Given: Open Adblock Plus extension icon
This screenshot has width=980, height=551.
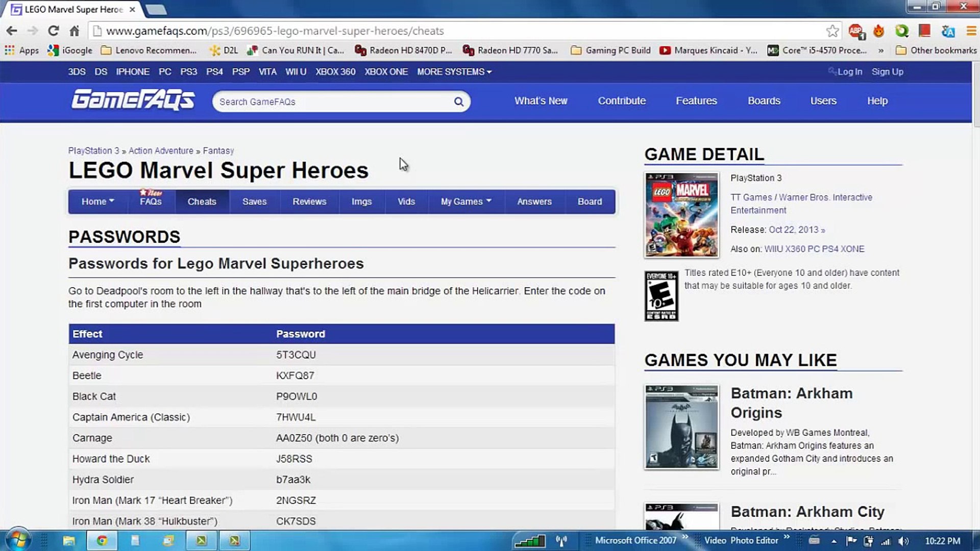Looking at the screenshot, I should 856,31.
